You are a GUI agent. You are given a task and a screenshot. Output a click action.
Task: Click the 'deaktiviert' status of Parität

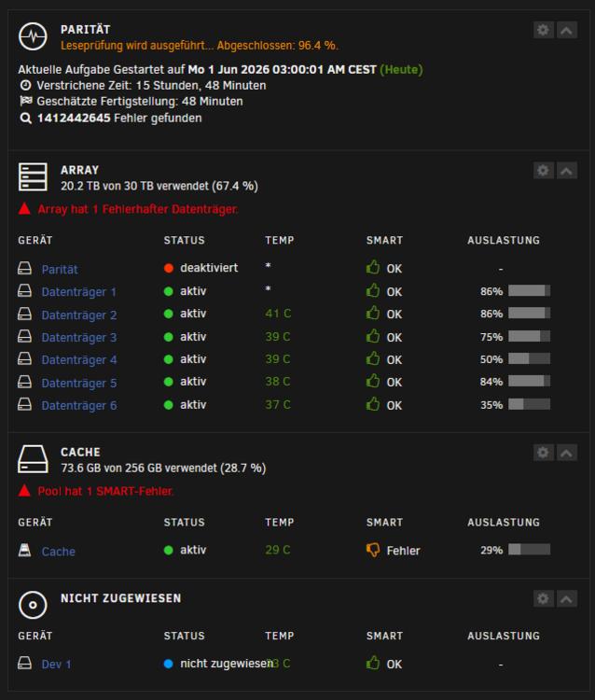click(209, 268)
